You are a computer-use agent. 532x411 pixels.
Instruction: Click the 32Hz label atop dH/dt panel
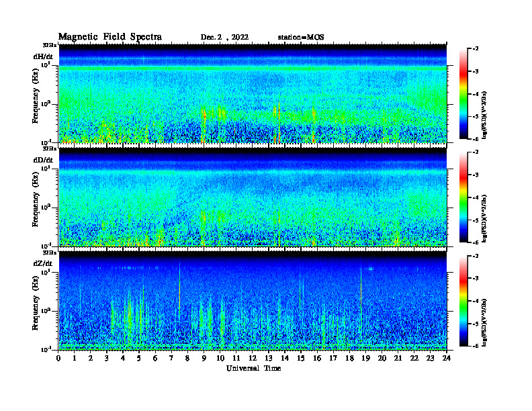[x=50, y=45]
